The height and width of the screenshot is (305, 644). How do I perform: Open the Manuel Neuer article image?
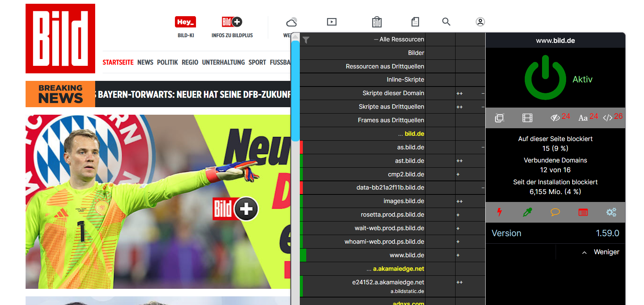tap(158, 202)
